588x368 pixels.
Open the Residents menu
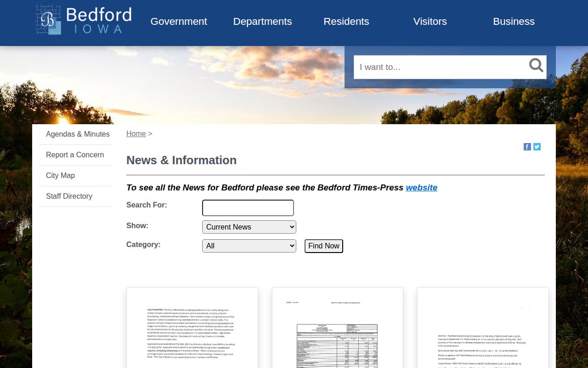point(346,22)
